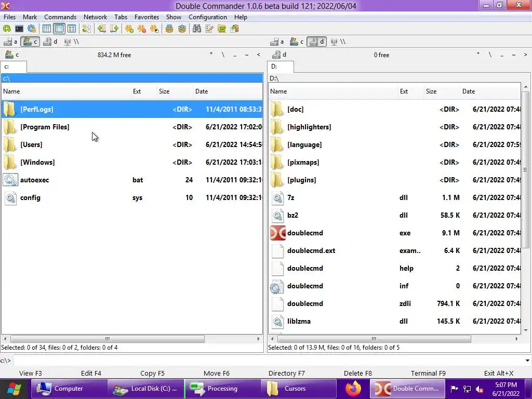This screenshot has width=532, height=399.
Task: Open the Configuration menu
Action: click(x=208, y=17)
